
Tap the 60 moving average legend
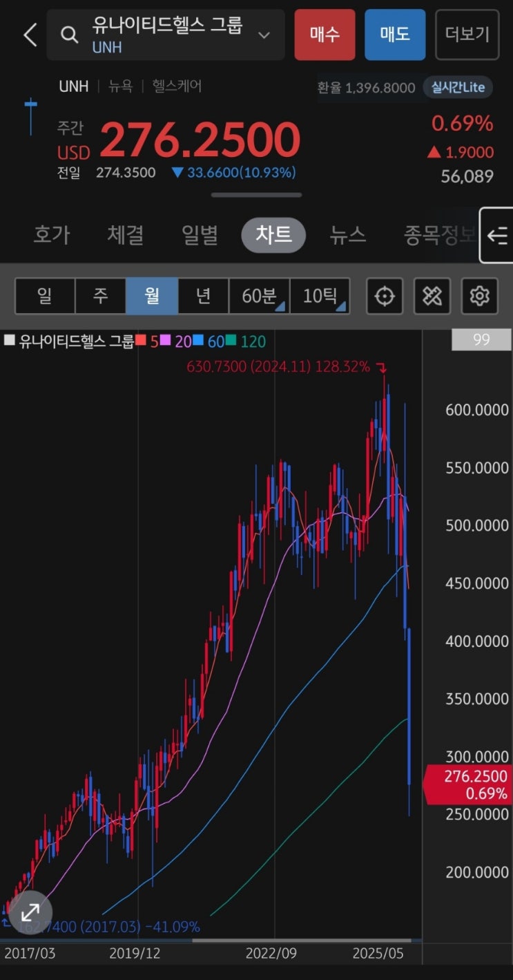[209, 341]
